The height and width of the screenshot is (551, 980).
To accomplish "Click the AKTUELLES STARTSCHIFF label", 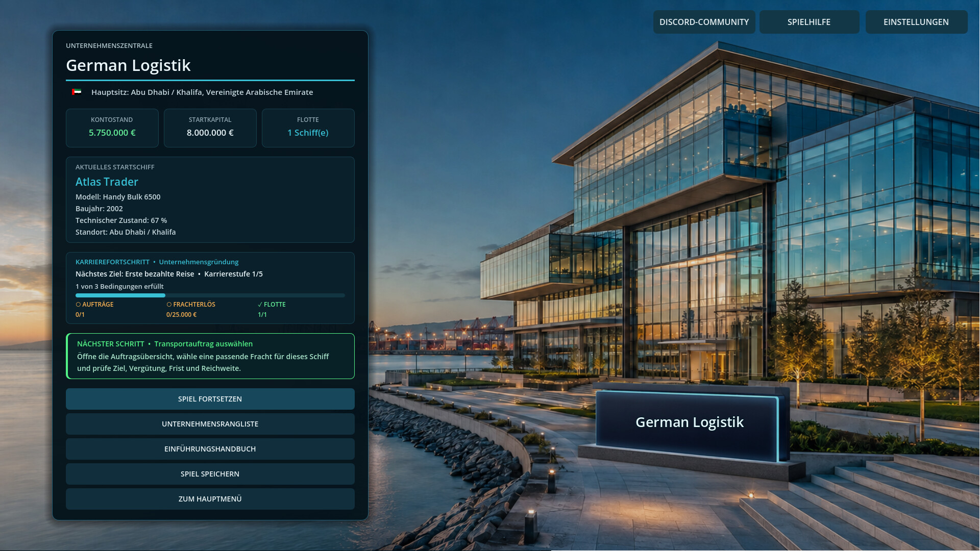I will pos(115,167).
